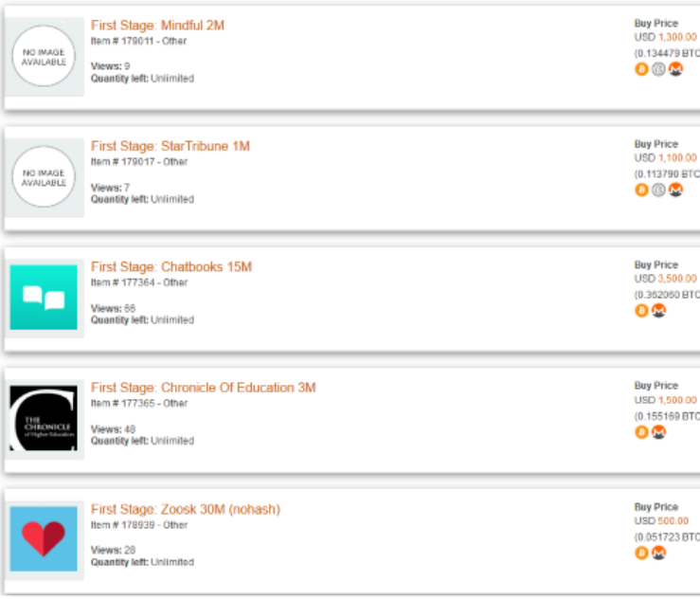Open the 'First Stage: Chatbooks 15M' title link
The width and height of the screenshot is (700, 600).
tap(171, 267)
